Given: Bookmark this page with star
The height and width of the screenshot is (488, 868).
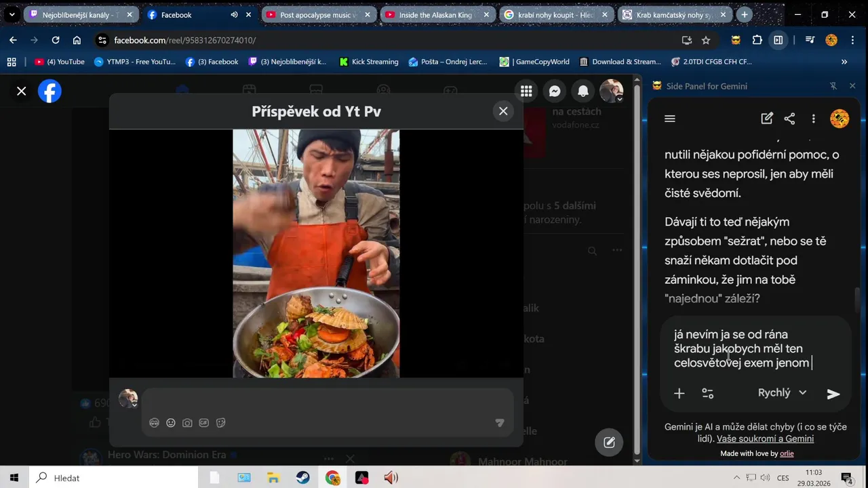Looking at the screenshot, I should [706, 40].
